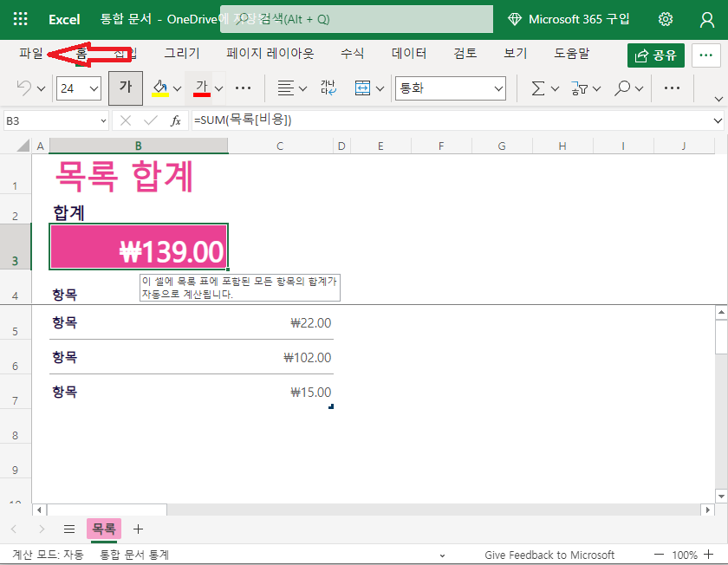Click the Insert Function fx icon
728x565 pixels.
click(175, 120)
